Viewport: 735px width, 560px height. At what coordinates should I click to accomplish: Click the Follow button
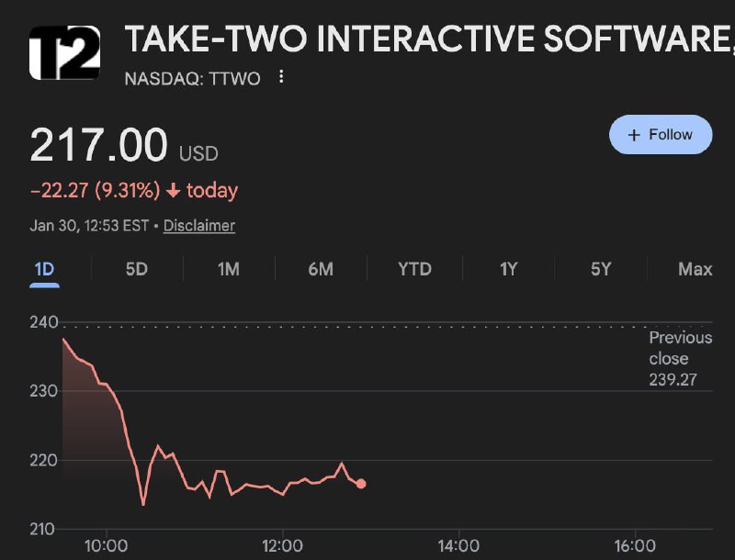(x=660, y=135)
